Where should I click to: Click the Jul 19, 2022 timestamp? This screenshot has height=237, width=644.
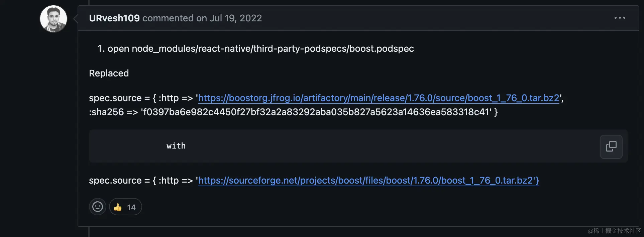coord(236,18)
